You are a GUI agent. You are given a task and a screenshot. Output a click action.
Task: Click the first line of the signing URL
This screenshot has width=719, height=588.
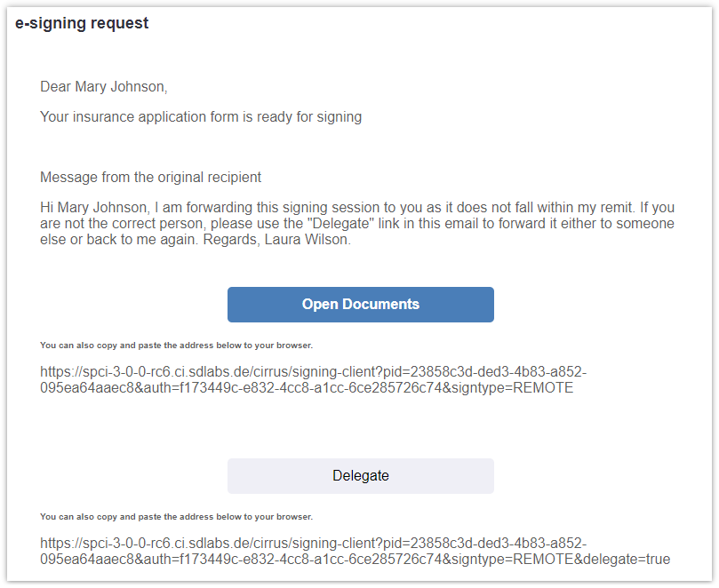pyautogui.click(x=313, y=371)
